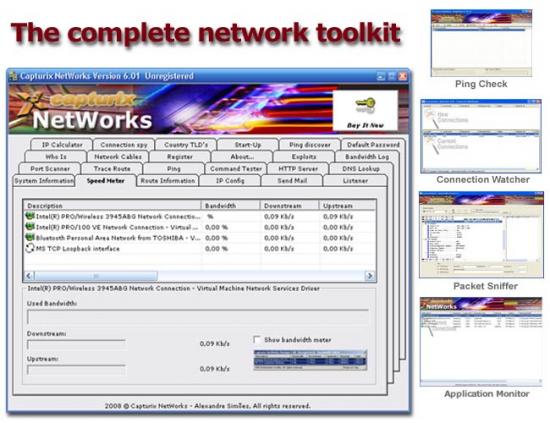Image resolution: width=550 pixels, height=423 pixels.
Task: Click the Downstream progress bar
Action: point(76,344)
